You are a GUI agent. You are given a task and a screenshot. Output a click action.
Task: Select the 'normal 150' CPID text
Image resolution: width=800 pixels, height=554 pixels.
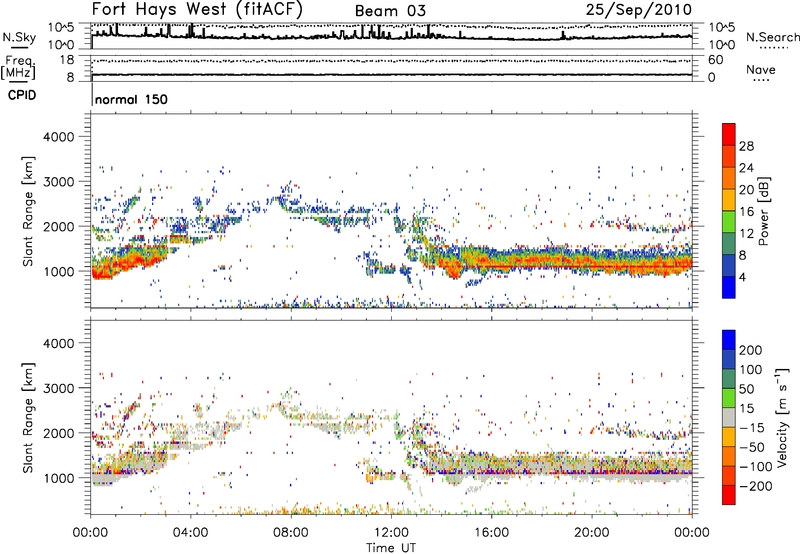click(131, 99)
